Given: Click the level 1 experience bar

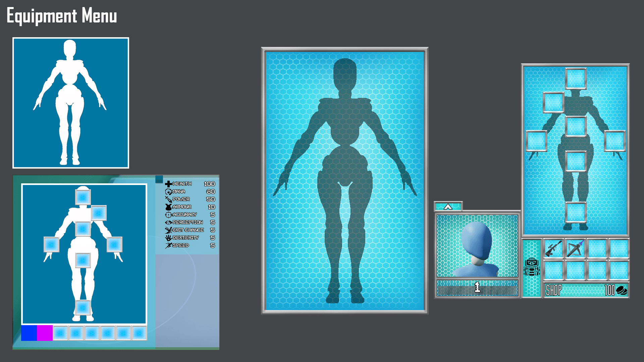Looking at the screenshot, I should [x=477, y=288].
